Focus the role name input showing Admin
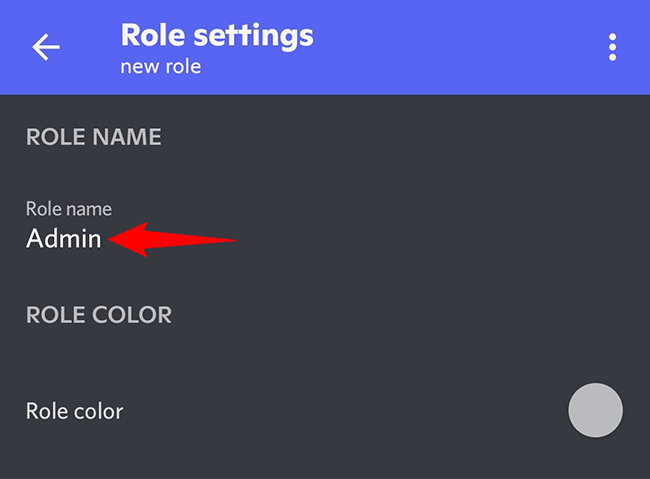The height and width of the screenshot is (479, 650). tap(64, 239)
